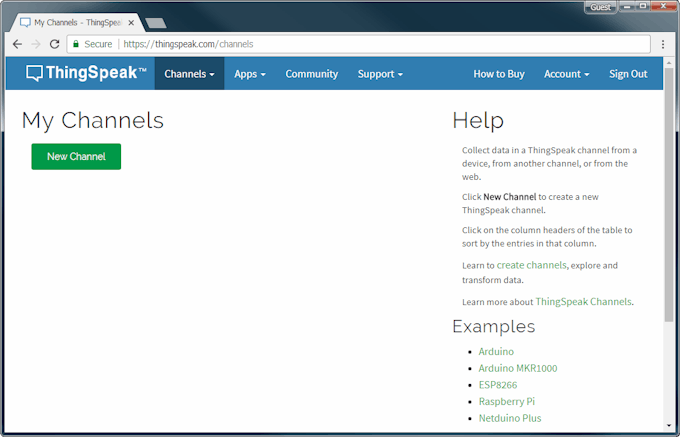Click the My Channels heading
680x437 pixels.
pos(93,121)
